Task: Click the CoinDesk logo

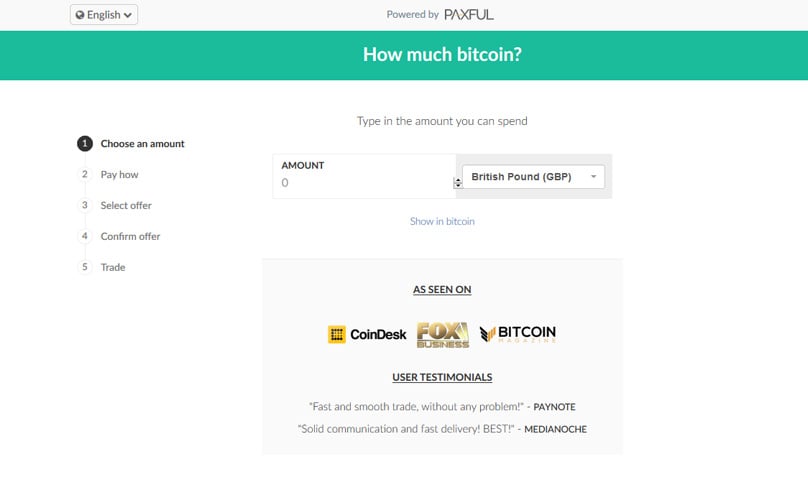Action: 367,334
